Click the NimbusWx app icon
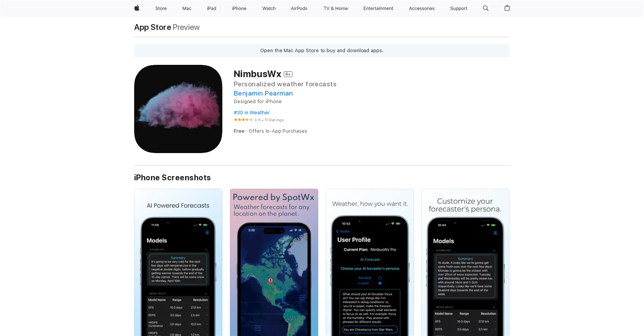The image size is (644, 336). coord(178,109)
